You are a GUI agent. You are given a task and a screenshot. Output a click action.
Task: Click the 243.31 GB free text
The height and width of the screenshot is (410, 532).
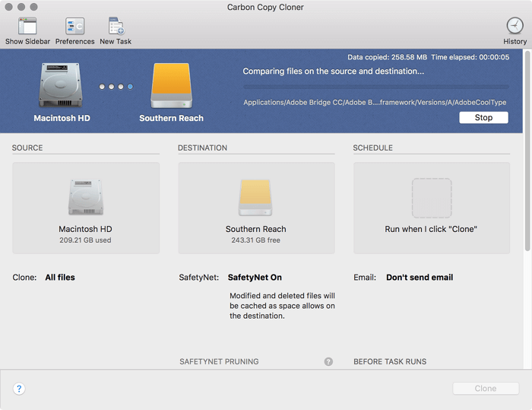256,240
